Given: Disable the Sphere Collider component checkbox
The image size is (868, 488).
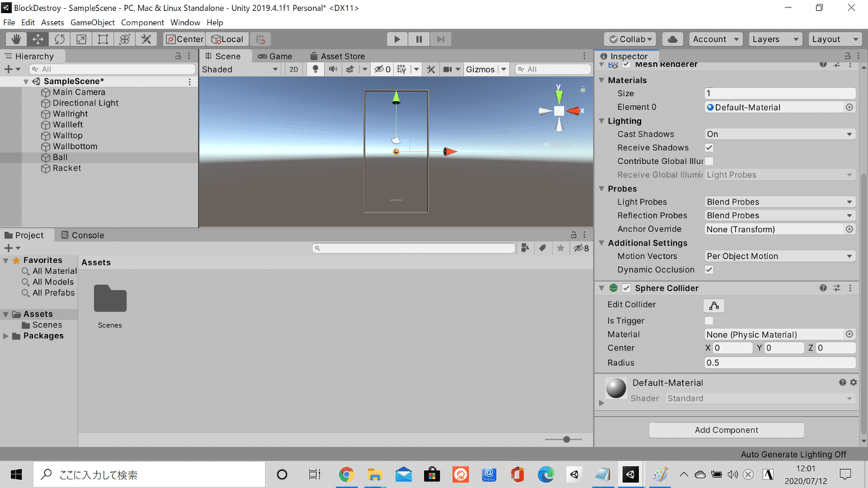Looking at the screenshot, I should [626, 288].
